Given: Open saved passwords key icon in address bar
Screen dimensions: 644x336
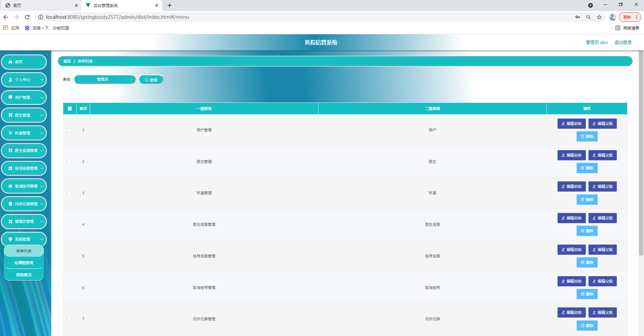Looking at the screenshot, I should click(578, 17).
